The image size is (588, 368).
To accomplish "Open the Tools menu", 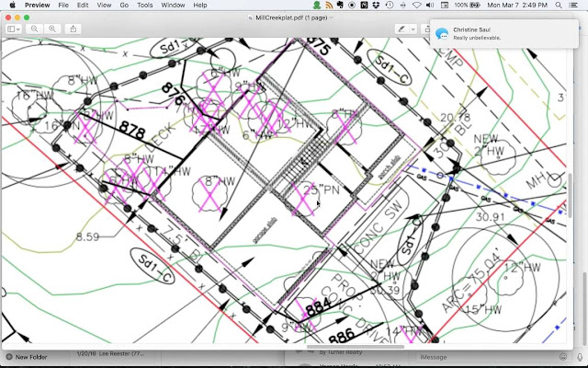I will [145, 5].
